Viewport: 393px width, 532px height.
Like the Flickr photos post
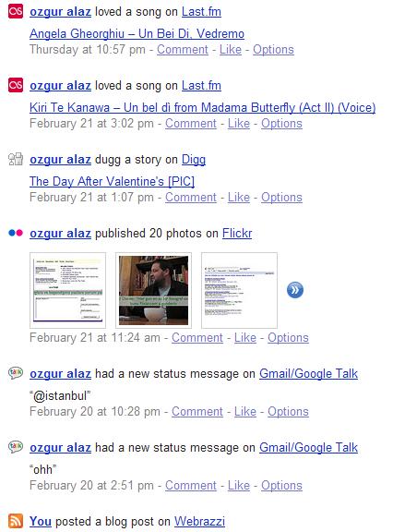(x=245, y=338)
